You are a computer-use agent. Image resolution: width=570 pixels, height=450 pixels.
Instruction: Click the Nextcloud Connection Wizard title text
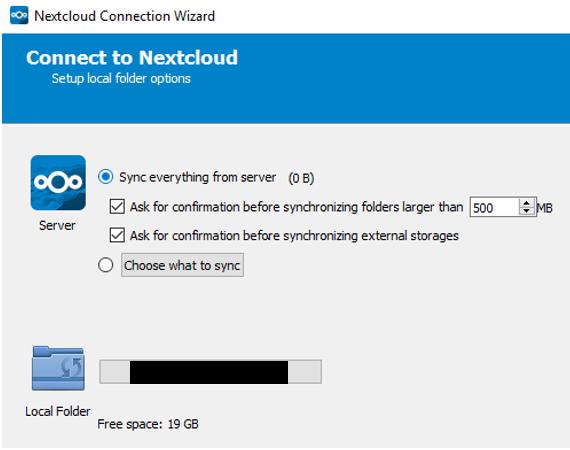pyautogui.click(x=124, y=16)
